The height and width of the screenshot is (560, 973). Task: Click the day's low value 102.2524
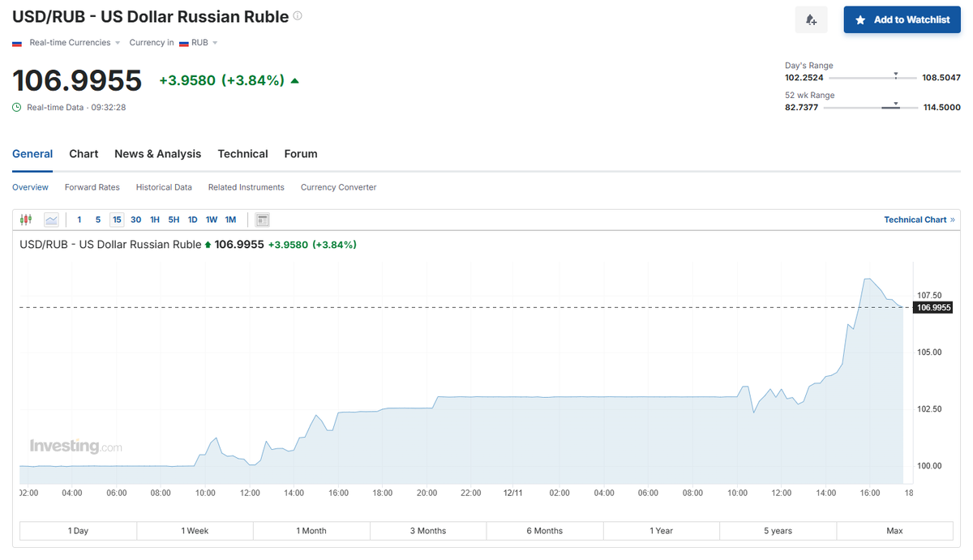804,78
